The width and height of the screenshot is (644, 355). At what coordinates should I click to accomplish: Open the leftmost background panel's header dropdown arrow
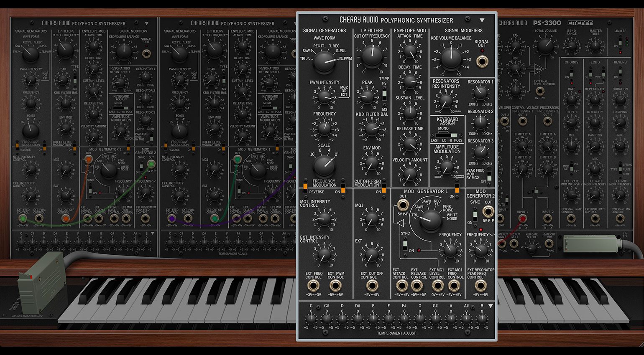coord(146,24)
